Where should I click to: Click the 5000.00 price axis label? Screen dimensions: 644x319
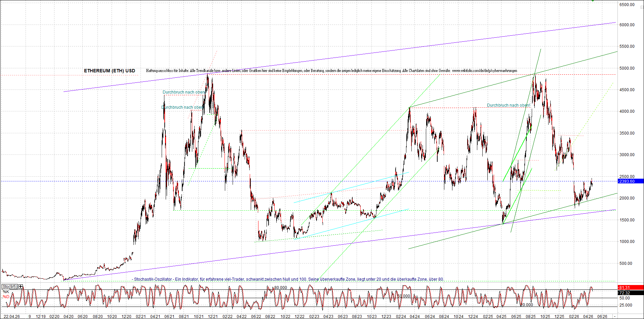click(x=627, y=68)
